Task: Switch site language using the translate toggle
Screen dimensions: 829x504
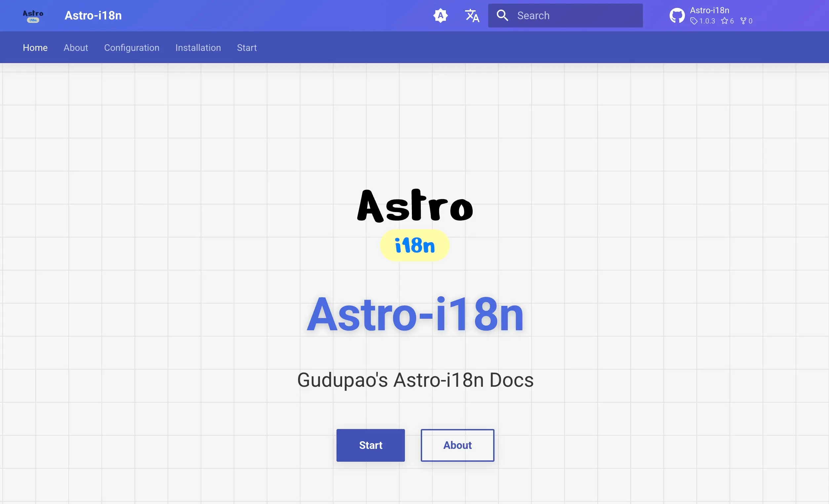Action: click(x=472, y=16)
